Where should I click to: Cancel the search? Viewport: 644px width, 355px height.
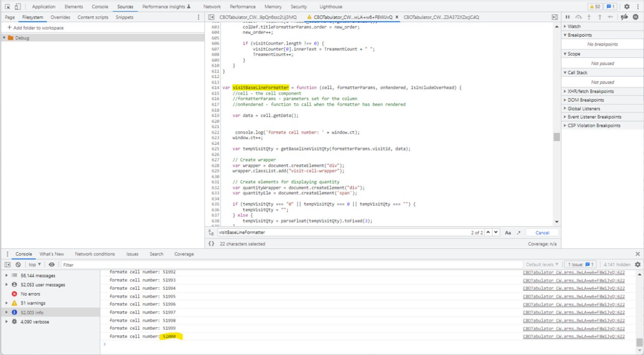(542, 233)
